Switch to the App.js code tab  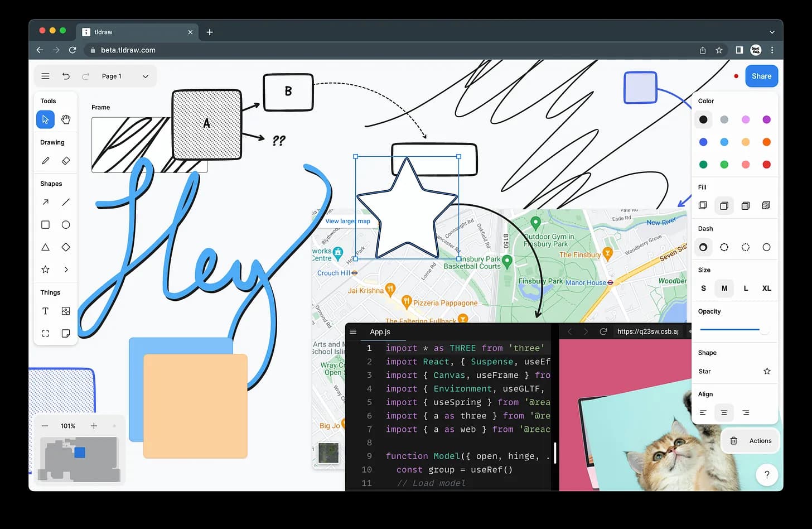click(x=380, y=331)
